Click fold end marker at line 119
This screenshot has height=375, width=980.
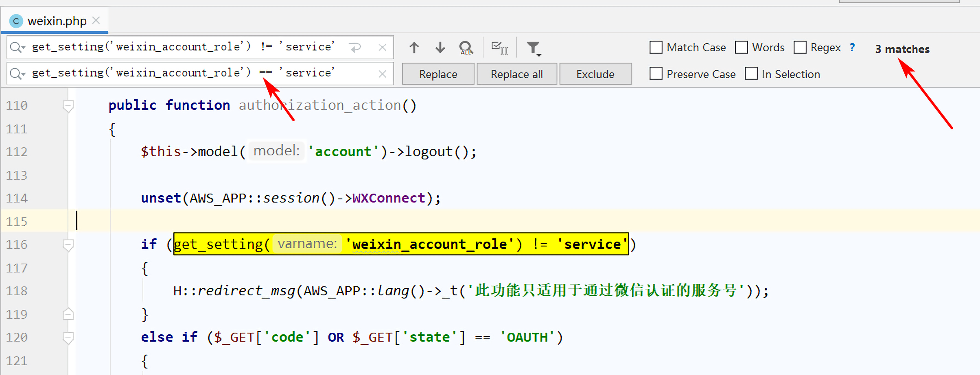68,314
